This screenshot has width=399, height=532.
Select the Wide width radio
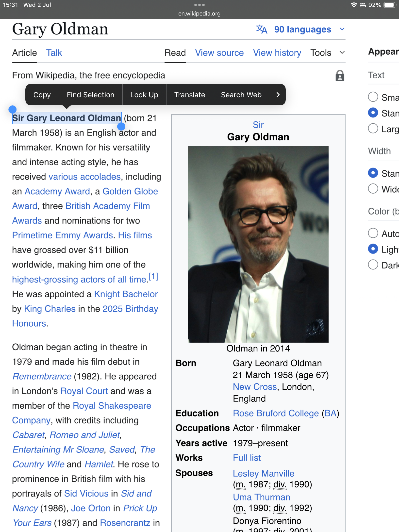373,189
